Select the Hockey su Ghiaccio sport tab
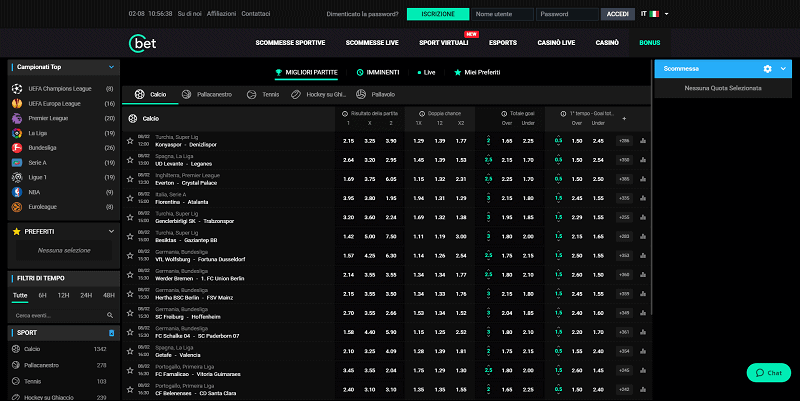Image resolution: width=800 pixels, height=401 pixels. pos(319,94)
